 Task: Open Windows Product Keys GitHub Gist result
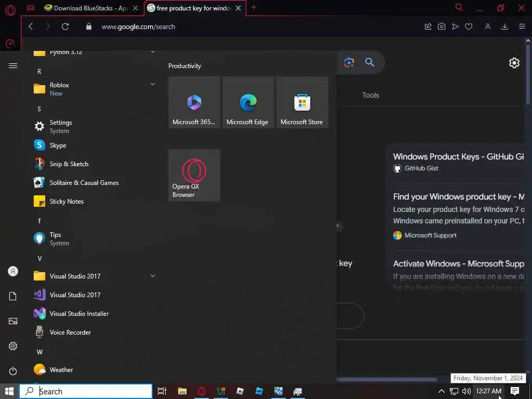(x=458, y=157)
